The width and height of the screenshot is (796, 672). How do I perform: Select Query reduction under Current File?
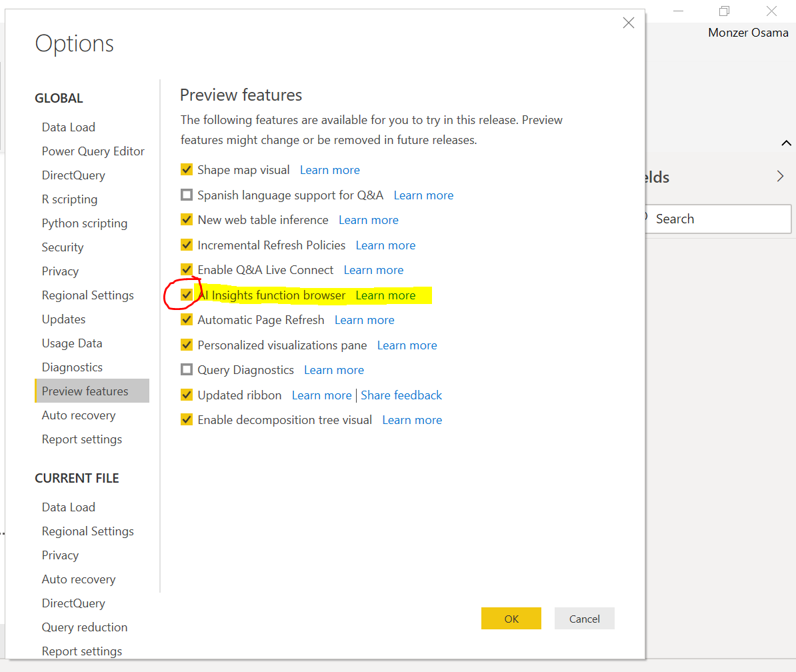[84, 627]
